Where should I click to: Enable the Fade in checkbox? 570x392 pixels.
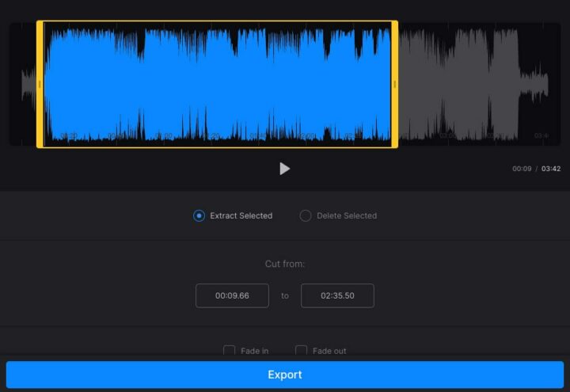pos(230,351)
